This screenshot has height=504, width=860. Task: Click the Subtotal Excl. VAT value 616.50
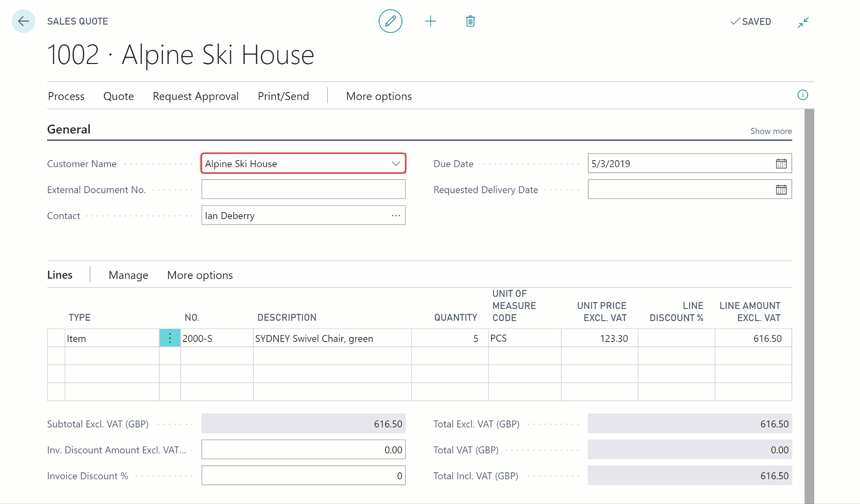pos(303,424)
